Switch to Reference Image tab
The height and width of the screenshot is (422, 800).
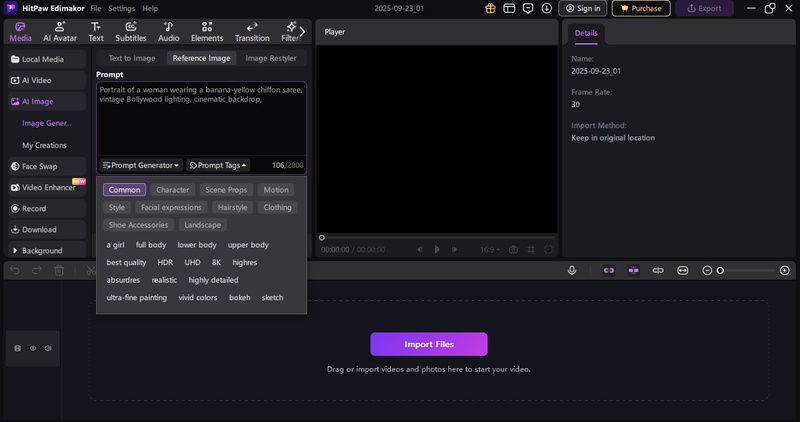pyautogui.click(x=201, y=58)
